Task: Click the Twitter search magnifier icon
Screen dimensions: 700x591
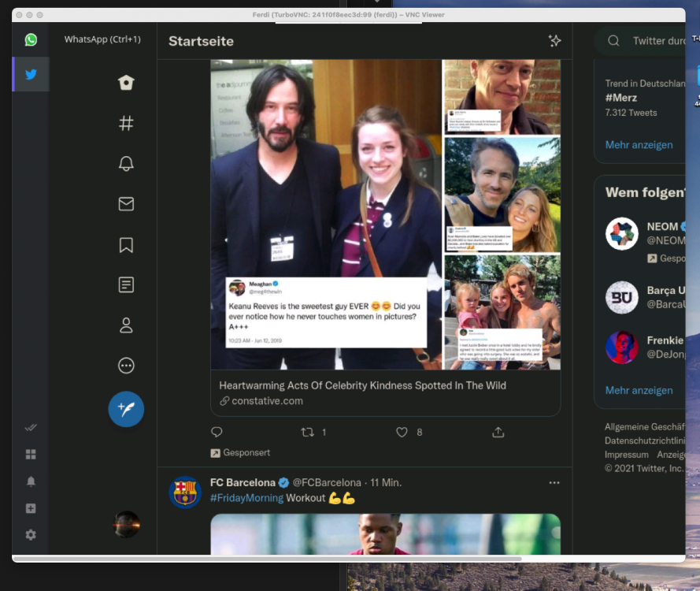Action: coord(613,41)
